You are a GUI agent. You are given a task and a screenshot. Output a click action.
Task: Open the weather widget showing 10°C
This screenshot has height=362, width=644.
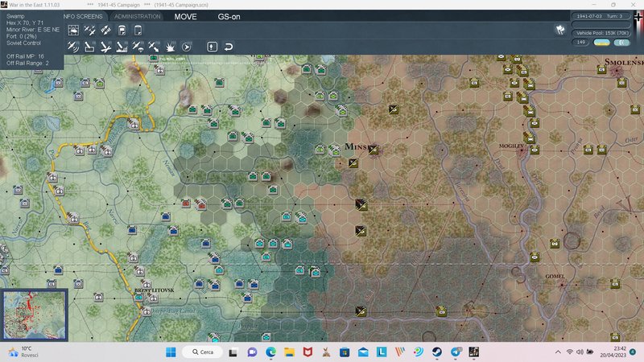(x=23, y=352)
